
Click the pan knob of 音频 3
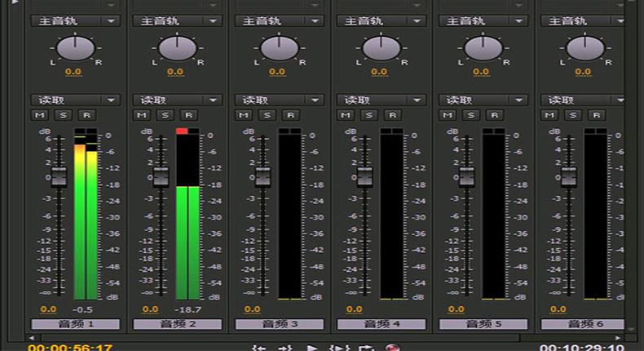[x=279, y=48]
